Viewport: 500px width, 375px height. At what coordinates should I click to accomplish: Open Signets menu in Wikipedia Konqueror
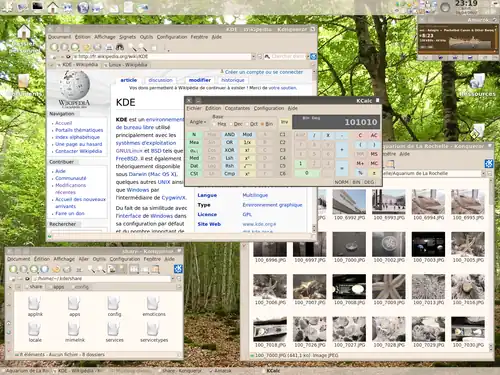pyautogui.click(x=127, y=37)
